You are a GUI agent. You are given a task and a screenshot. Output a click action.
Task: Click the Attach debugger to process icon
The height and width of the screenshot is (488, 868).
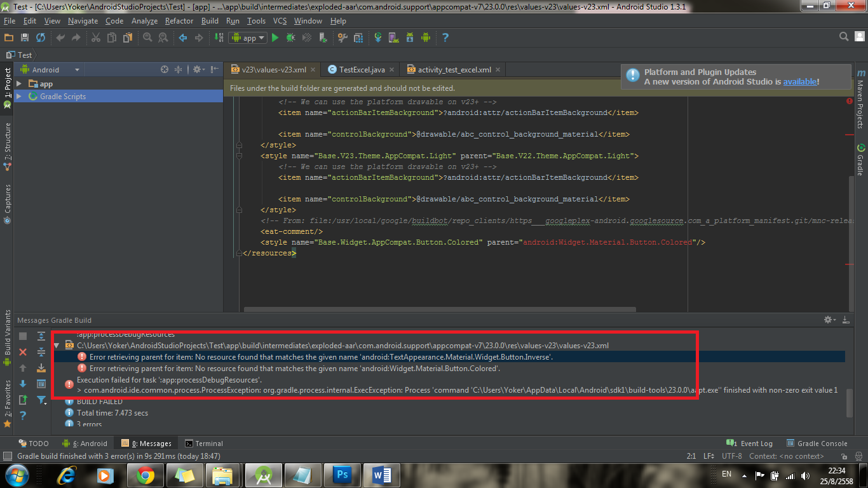[x=323, y=38]
